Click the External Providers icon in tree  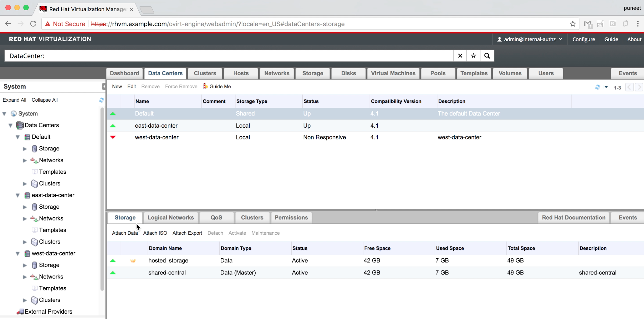[20, 312]
